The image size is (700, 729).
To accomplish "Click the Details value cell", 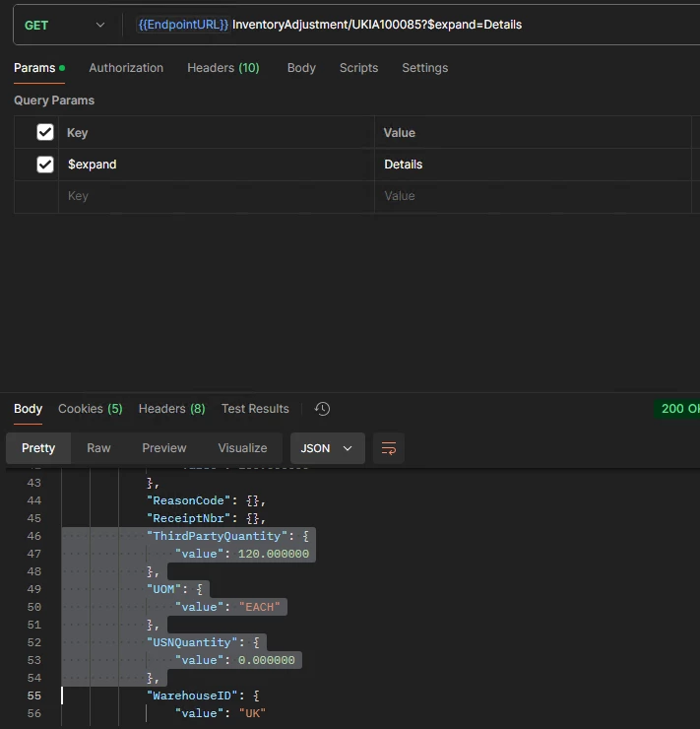I will (533, 165).
